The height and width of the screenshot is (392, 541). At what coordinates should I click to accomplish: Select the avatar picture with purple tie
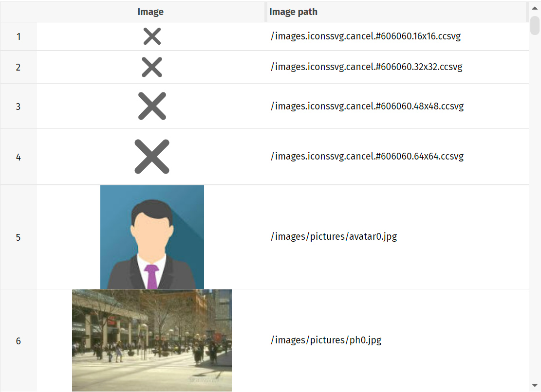[152, 237]
